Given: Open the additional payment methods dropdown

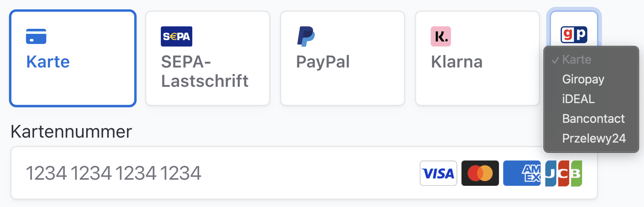Looking at the screenshot, I should pos(574,28).
